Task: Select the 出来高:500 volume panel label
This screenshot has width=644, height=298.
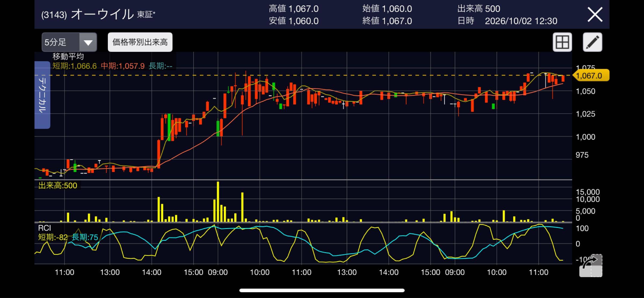Action: pyautogui.click(x=58, y=185)
